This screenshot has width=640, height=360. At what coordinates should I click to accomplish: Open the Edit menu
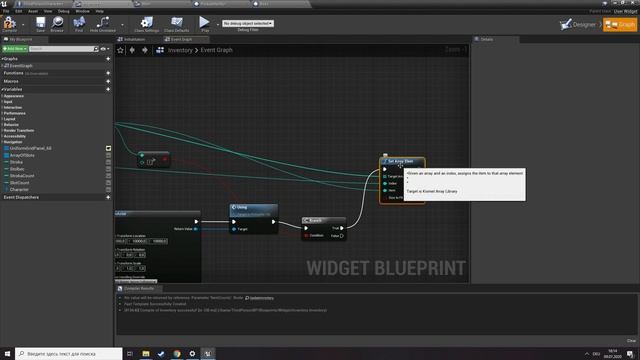click(19, 11)
